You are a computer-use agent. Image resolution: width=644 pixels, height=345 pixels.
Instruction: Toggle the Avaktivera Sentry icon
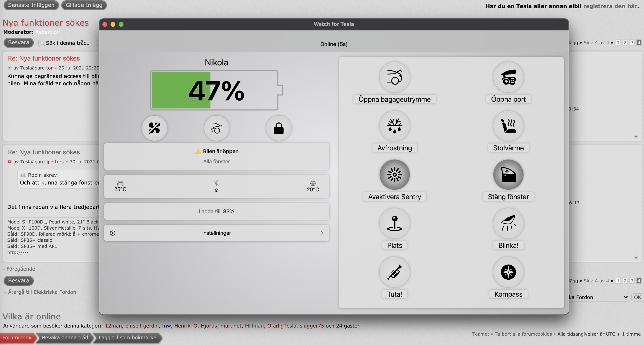(395, 175)
